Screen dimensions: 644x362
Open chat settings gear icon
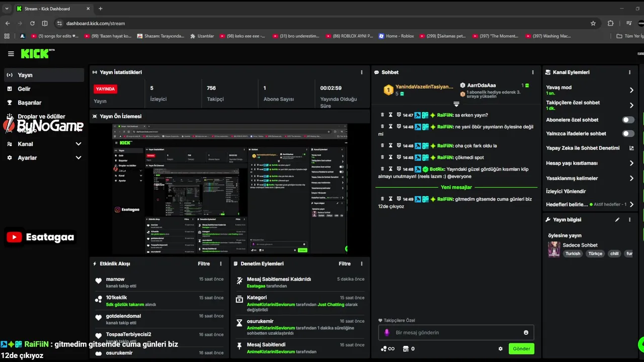tap(500, 348)
